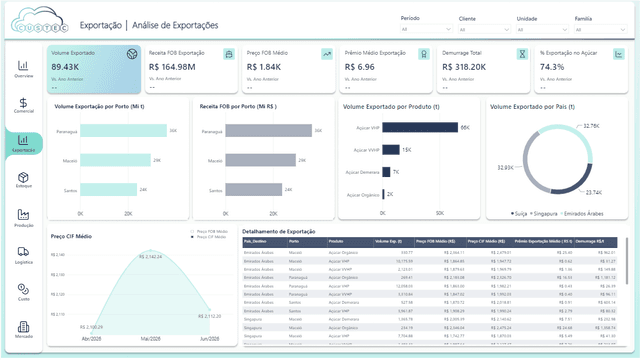Screen dimensions: 640x360
Task: Select Santos bar in Volume por Porto chart
Action: 109,189
